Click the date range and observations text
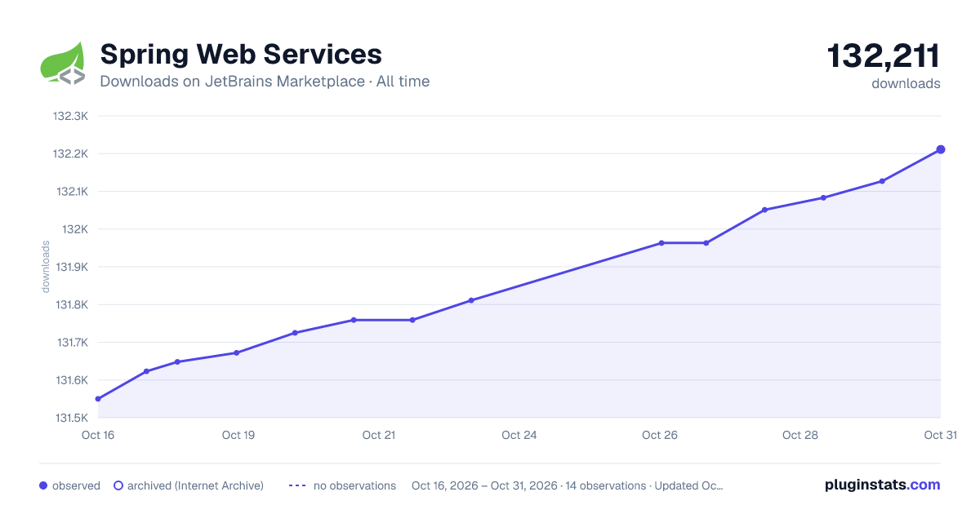The width and height of the screenshot is (980, 514). (x=568, y=485)
